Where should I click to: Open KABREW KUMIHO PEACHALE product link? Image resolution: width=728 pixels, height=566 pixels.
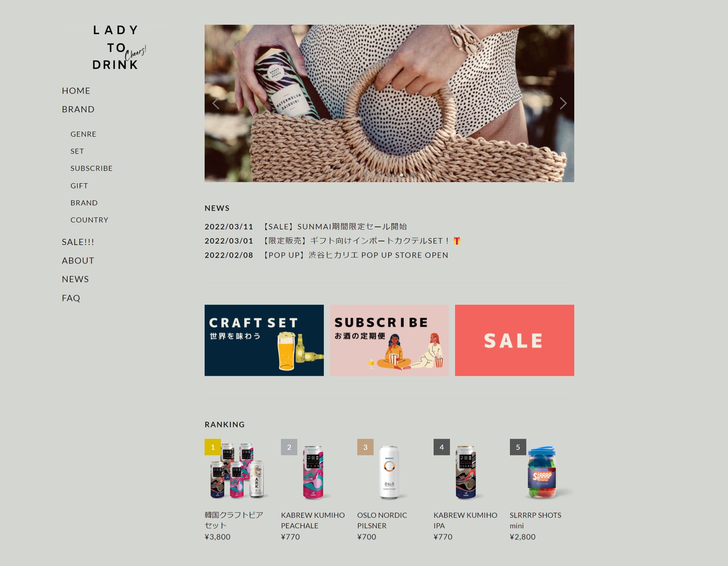pyautogui.click(x=313, y=520)
